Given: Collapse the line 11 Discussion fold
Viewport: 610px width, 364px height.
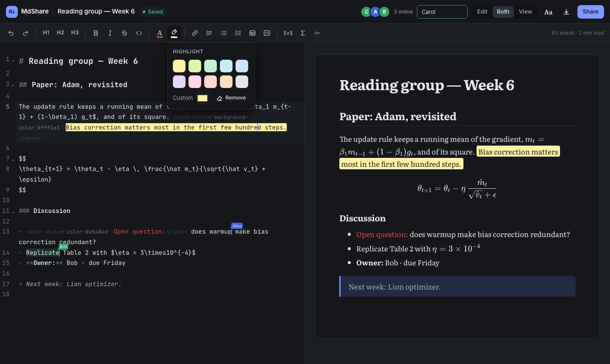Looking at the screenshot, I should point(13,212).
